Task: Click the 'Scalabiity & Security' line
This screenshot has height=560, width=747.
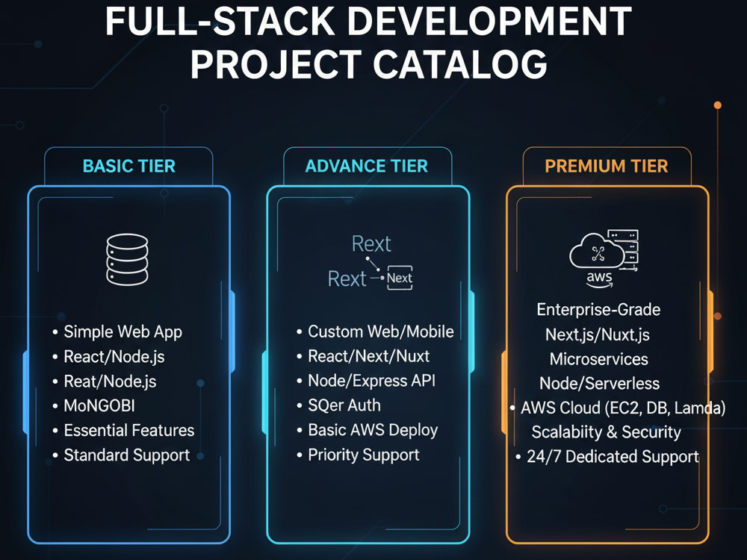Action: coord(606,432)
